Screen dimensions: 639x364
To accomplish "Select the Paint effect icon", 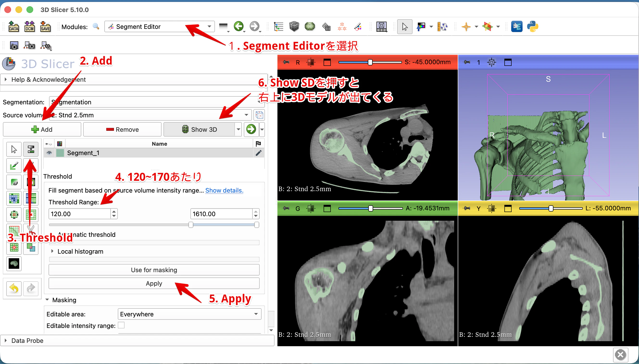I will [14, 165].
